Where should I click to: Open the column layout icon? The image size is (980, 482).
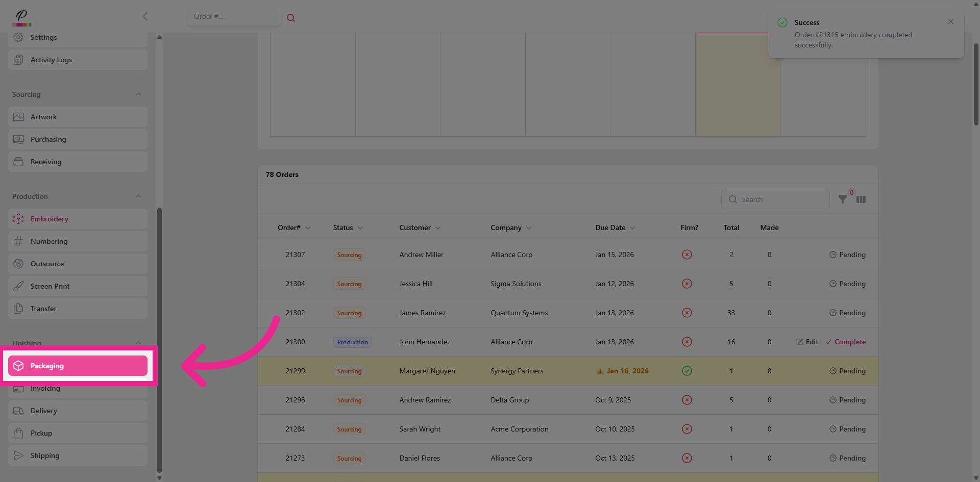click(x=861, y=199)
